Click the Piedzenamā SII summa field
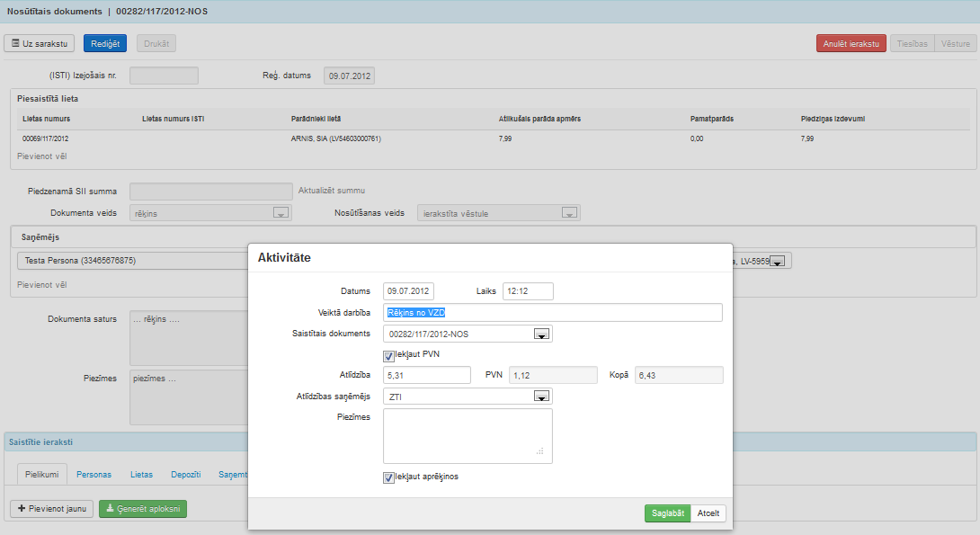The height and width of the screenshot is (535, 980). point(210,192)
